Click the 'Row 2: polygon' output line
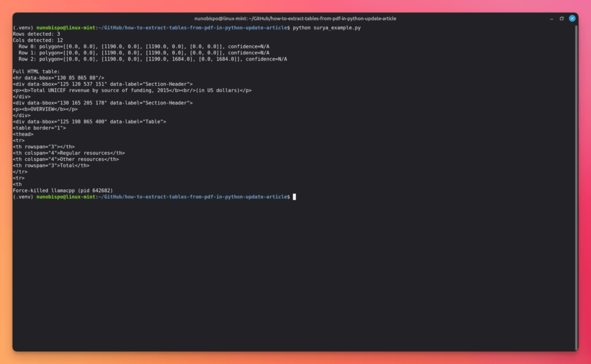This screenshot has width=591, height=364. click(x=152, y=59)
